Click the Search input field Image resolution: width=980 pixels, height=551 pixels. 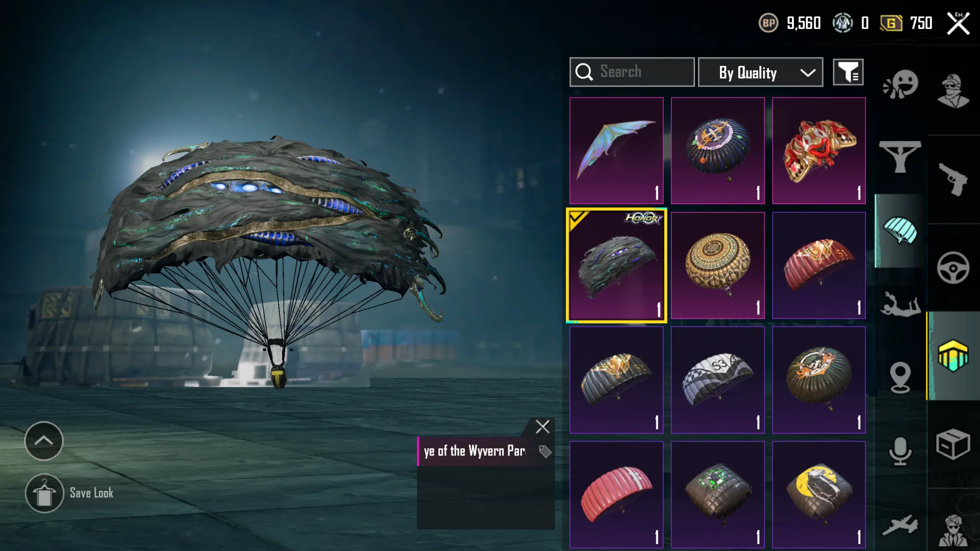click(632, 72)
